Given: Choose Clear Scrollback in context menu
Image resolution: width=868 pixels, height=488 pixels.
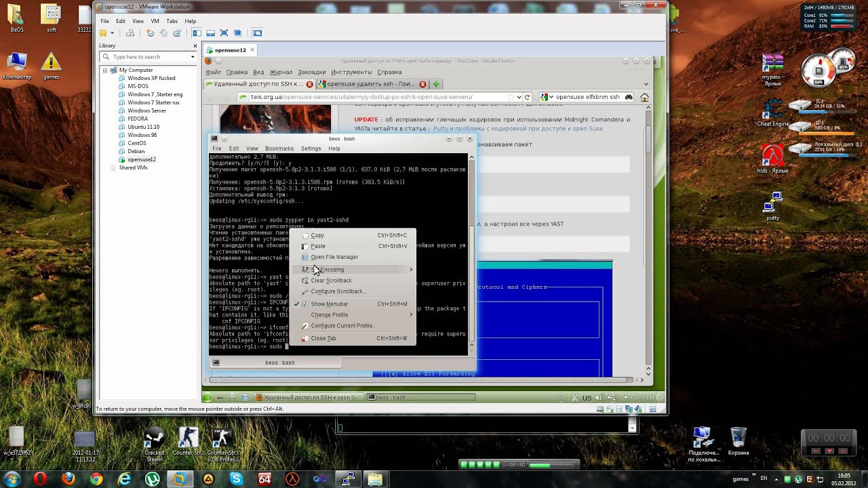Looking at the screenshot, I should tap(353, 281).
